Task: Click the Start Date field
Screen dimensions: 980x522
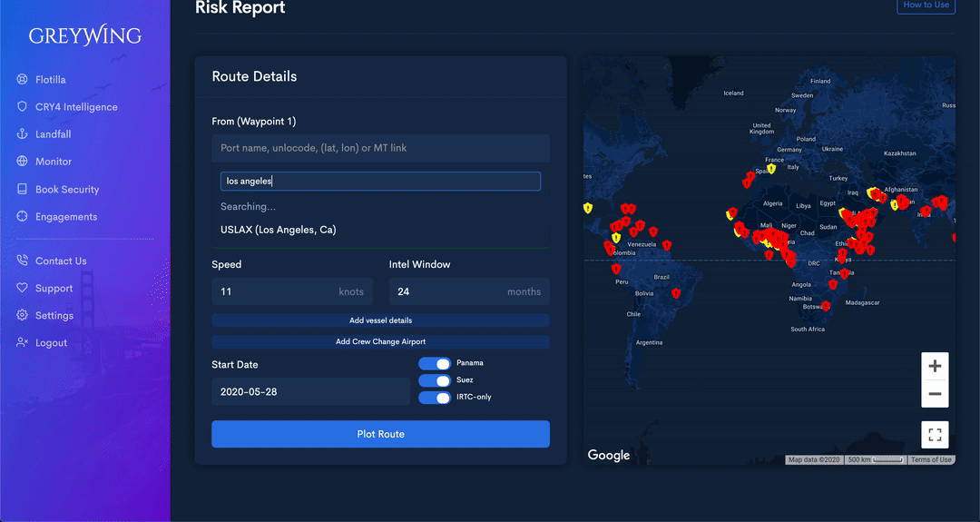Action: pos(310,392)
